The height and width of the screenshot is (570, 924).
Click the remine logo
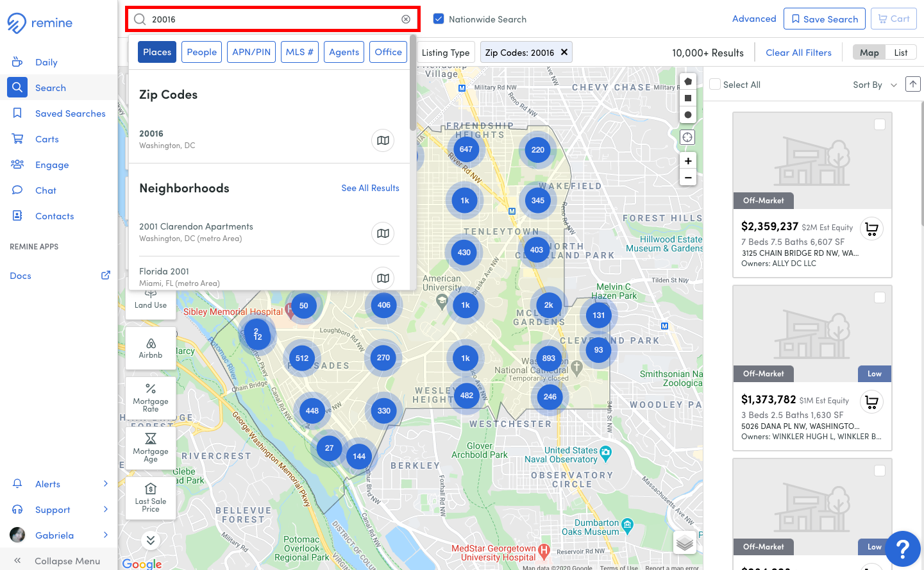point(40,23)
